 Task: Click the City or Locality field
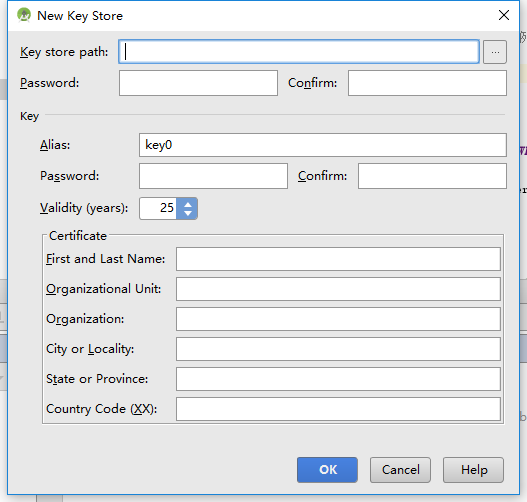(x=338, y=349)
